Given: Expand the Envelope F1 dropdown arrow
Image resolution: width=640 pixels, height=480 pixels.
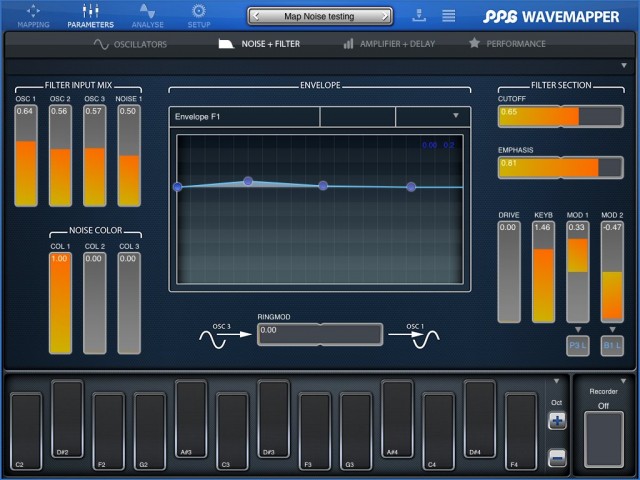Looking at the screenshot, I should tap(456, 116).
